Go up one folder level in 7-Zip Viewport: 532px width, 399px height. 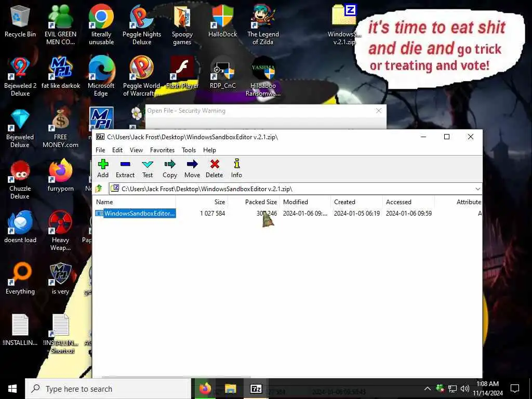[99, 188]
